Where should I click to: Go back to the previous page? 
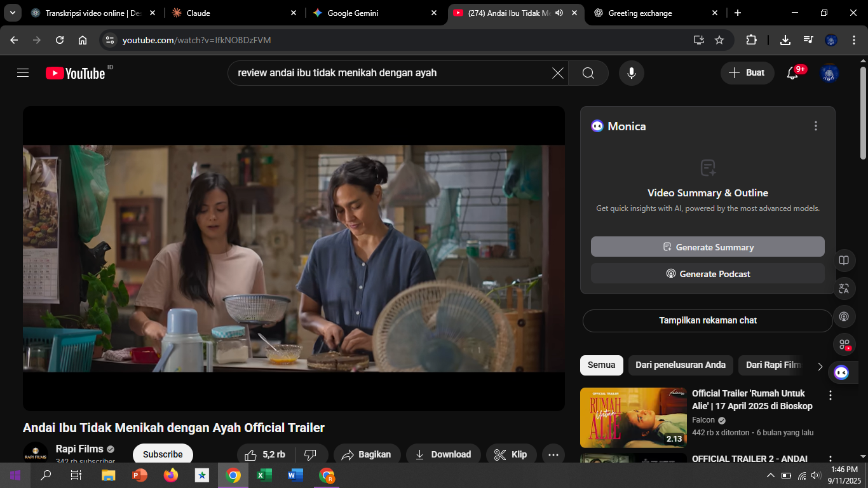[x=14, y=40]
